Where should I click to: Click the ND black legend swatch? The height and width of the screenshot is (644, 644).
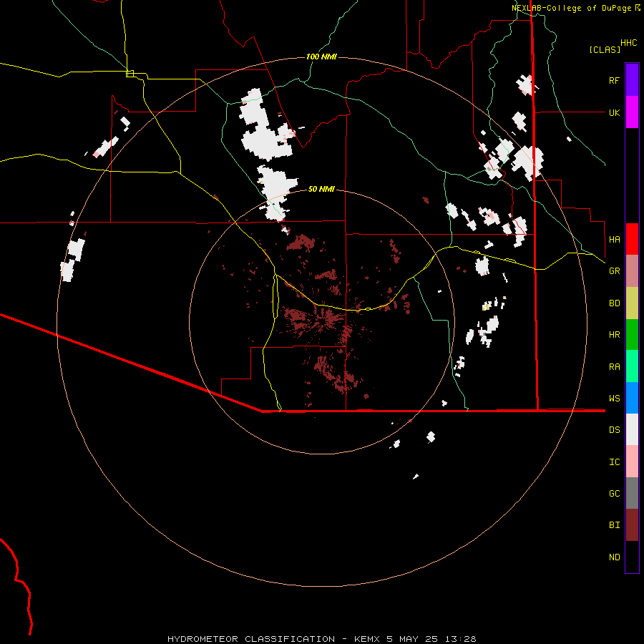[x=632, y=557]
